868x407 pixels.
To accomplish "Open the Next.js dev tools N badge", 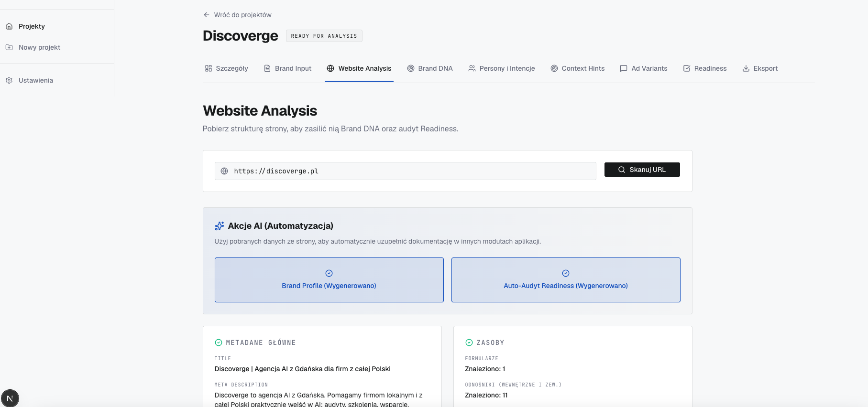I will [10, 398].
